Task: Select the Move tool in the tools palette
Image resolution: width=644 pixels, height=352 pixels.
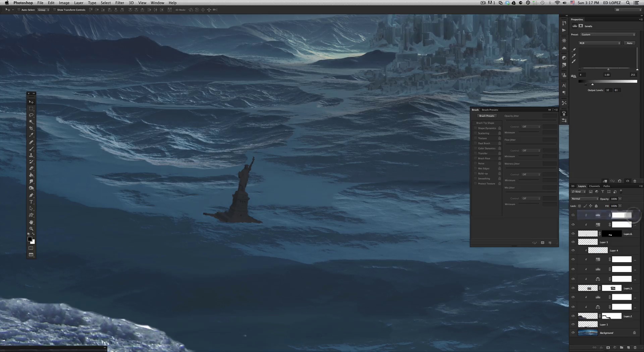Action: 31,102
